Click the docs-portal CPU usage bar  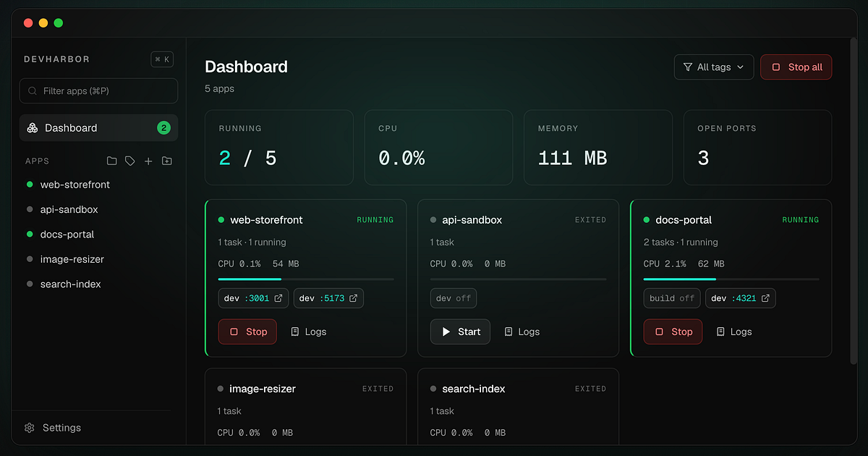[x=731, y=279]
